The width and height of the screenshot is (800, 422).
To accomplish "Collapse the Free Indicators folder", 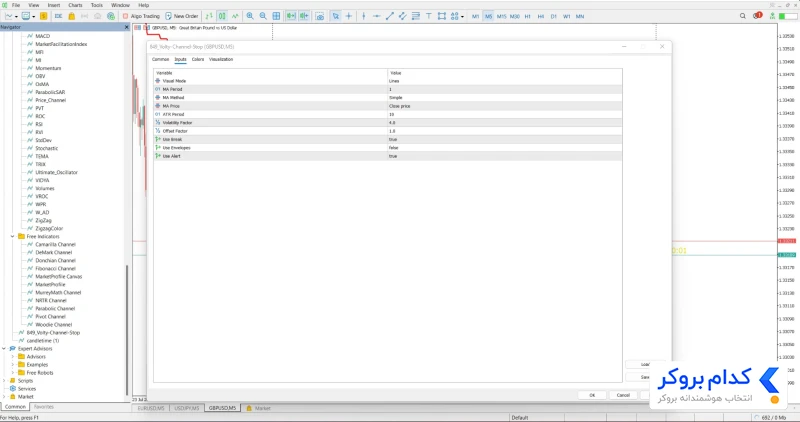I will click(13, 236).
